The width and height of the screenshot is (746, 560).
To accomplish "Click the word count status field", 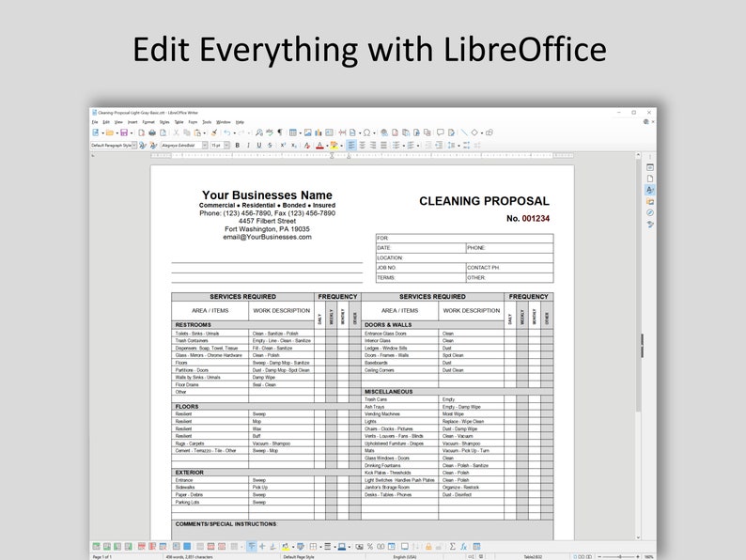I will click(x=190, y=556).
